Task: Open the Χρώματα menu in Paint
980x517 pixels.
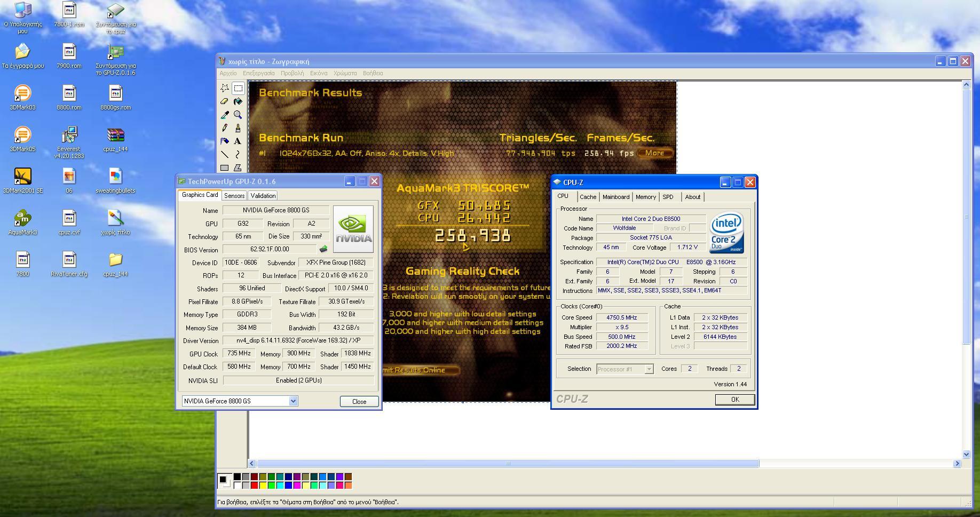Action: point(345,73)
